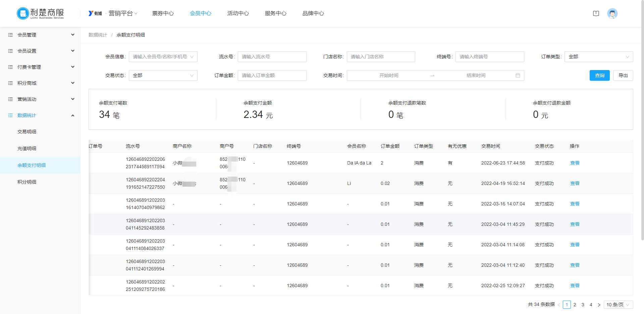Open the 营销平台 platform dropdown

coord(123,13)
